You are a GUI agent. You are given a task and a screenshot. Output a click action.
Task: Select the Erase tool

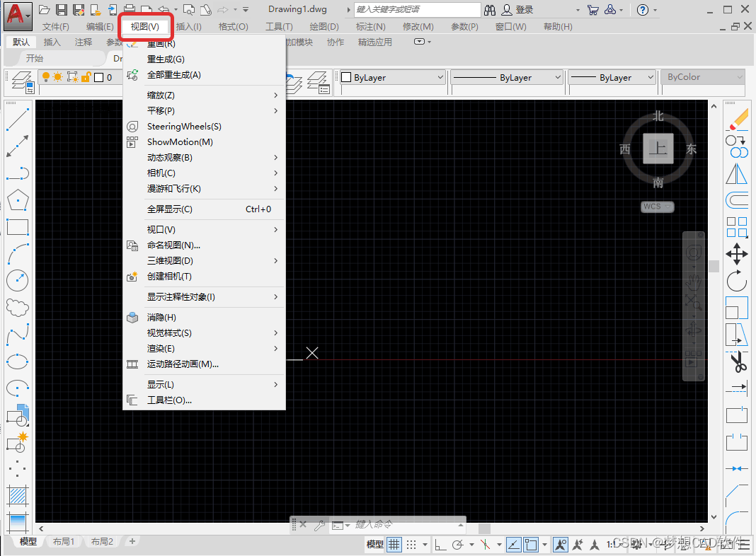(737, 120)
